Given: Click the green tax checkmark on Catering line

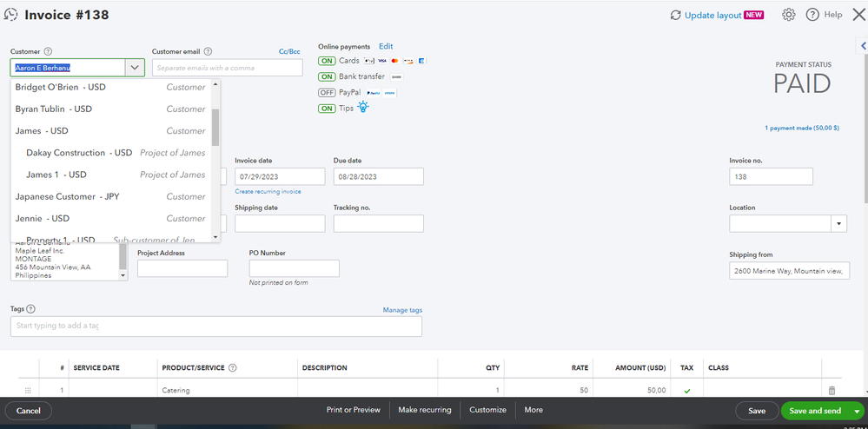Looking at the screenshot, I should [687, 391].
